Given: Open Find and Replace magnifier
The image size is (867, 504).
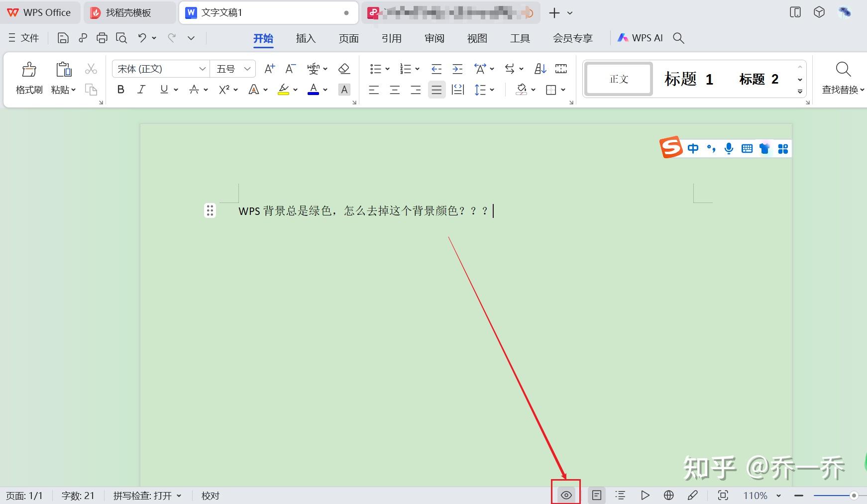Looking at the screenshot, I should coord(843,69).
